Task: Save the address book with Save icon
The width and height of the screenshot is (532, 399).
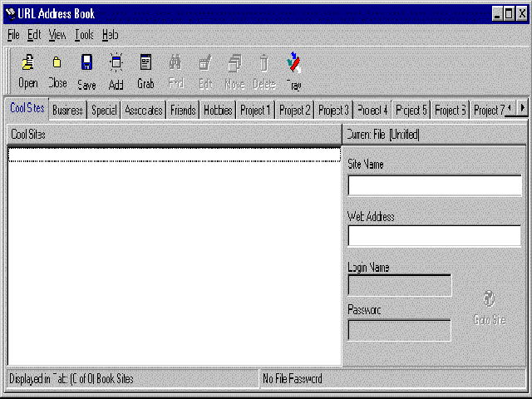Action: pos(86,63)
